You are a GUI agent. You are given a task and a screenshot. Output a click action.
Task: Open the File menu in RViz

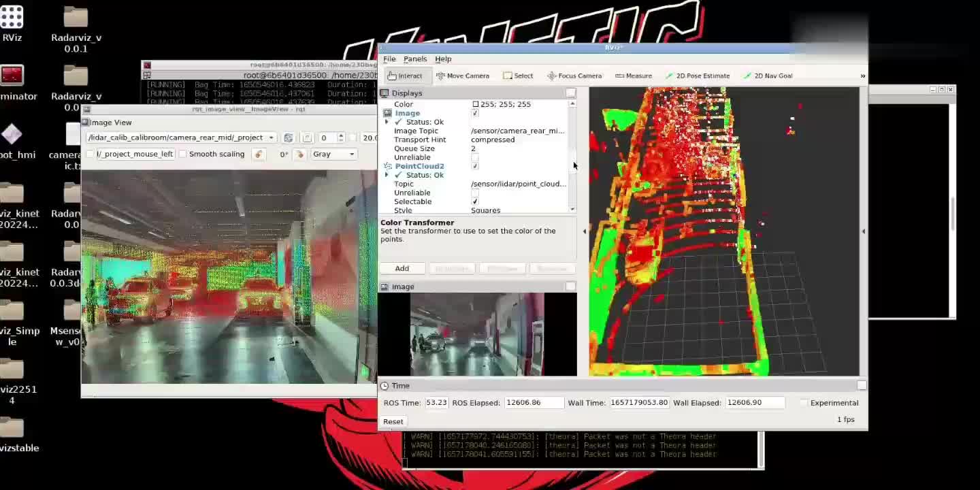389,59
